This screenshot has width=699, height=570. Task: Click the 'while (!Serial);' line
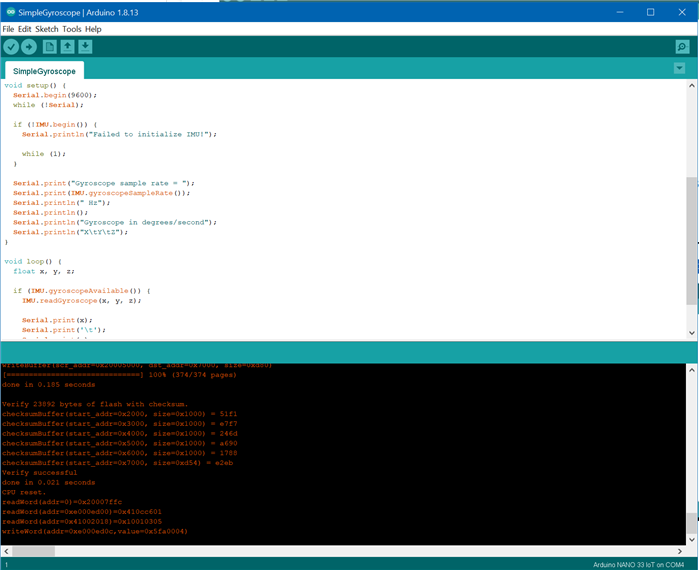tap(48, 105)
